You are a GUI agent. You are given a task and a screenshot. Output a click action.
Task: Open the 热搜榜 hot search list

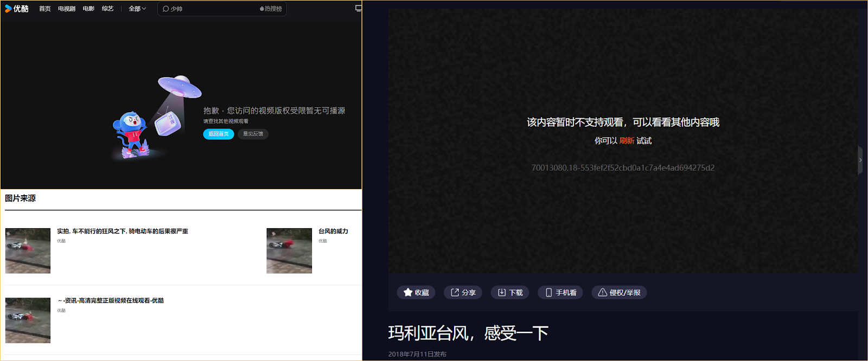[x=271, y=9]
